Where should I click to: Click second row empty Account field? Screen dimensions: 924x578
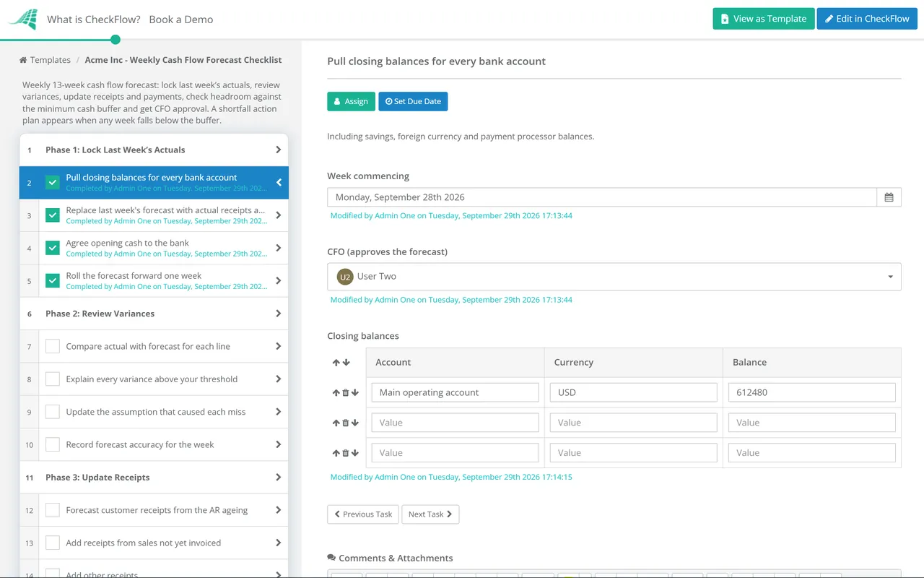click(x=456, y=423)
